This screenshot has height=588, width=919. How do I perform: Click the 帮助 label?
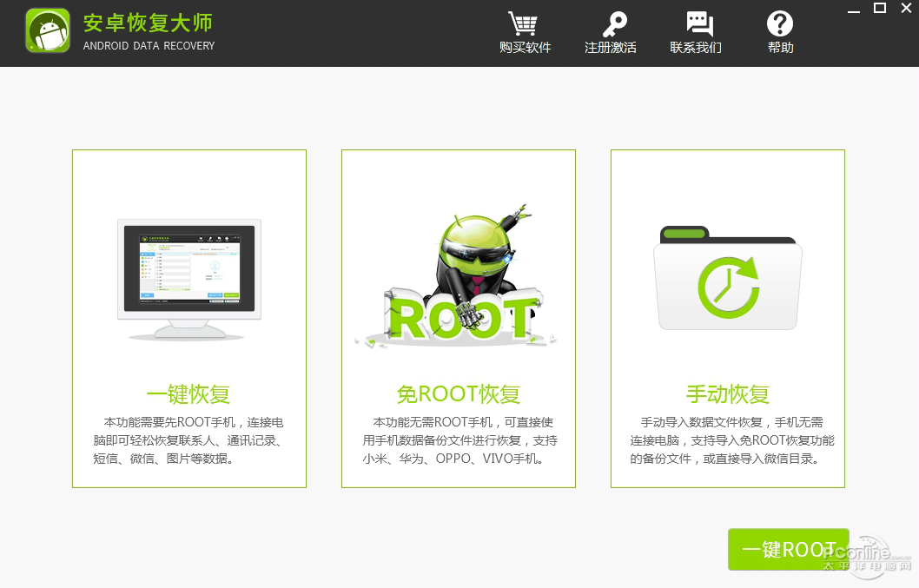tap(781, 48)
